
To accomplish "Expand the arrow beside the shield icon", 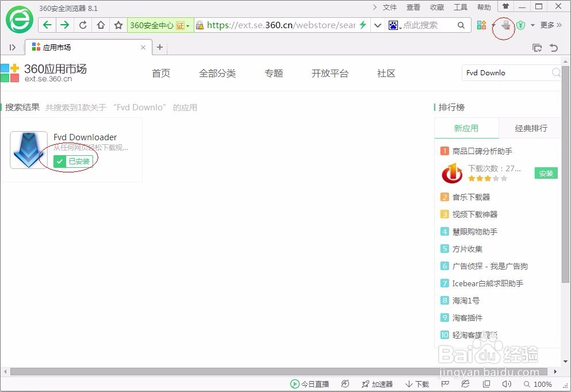I will tap(533, 25).
